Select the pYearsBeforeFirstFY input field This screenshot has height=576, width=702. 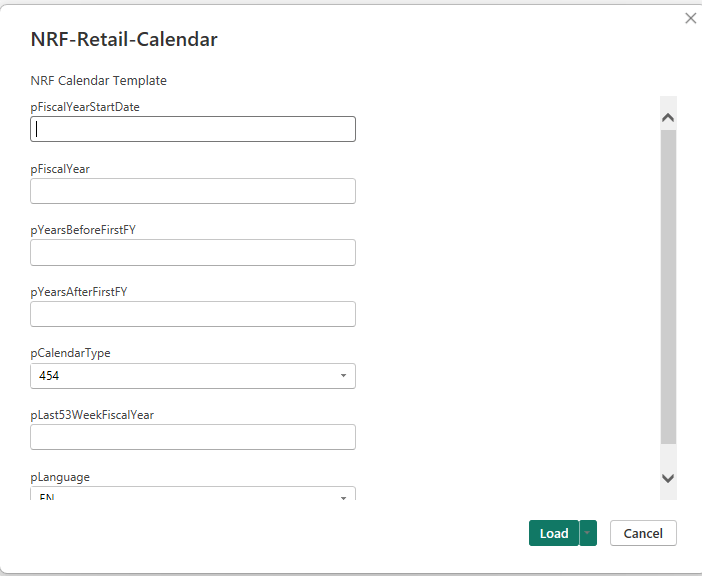[193, 253]
